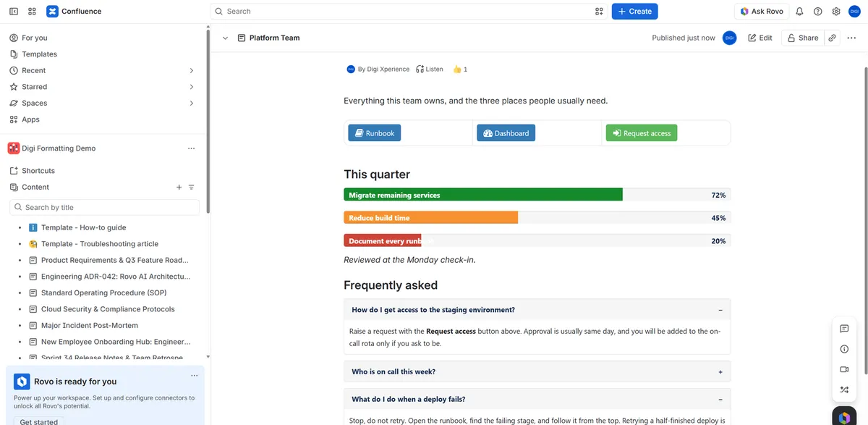
Task: Open Template - How-to guide page
Action: point(83,227)
